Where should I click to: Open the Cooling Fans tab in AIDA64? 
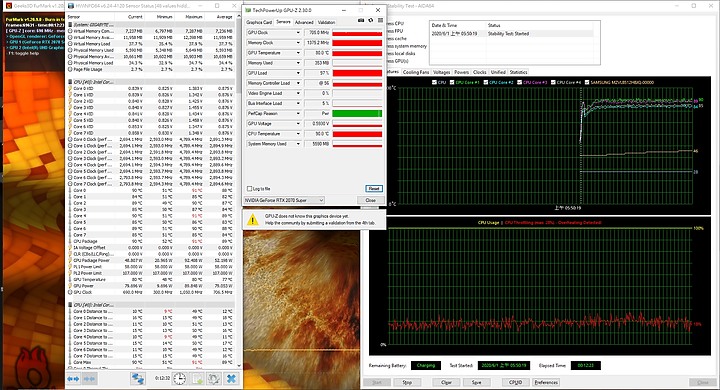(416, 72)
